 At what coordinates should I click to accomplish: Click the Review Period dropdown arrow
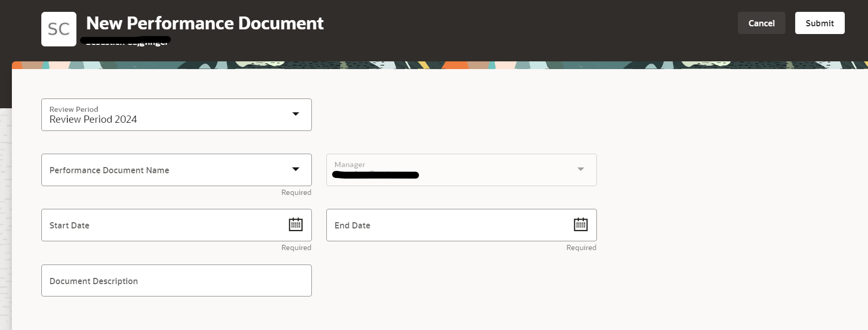(295, 114)
